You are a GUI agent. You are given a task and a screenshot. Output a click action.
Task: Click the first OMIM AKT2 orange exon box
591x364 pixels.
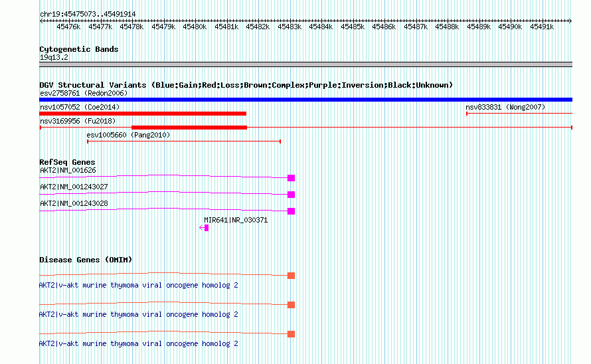[291, 276]
